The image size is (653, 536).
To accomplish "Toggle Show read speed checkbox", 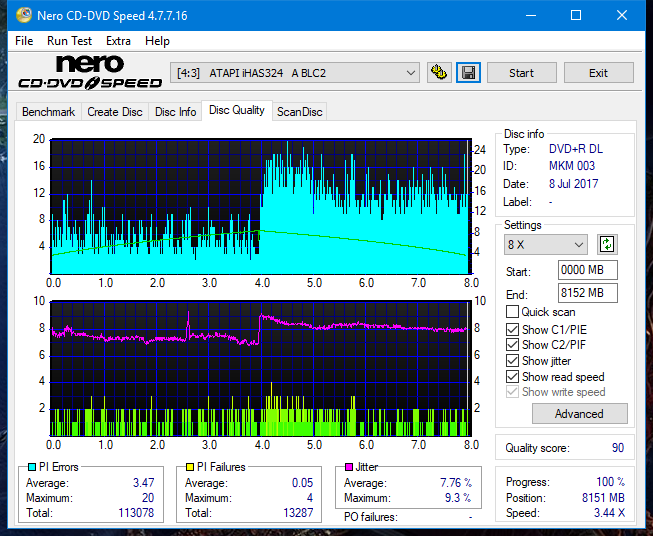I will [512, 376].
